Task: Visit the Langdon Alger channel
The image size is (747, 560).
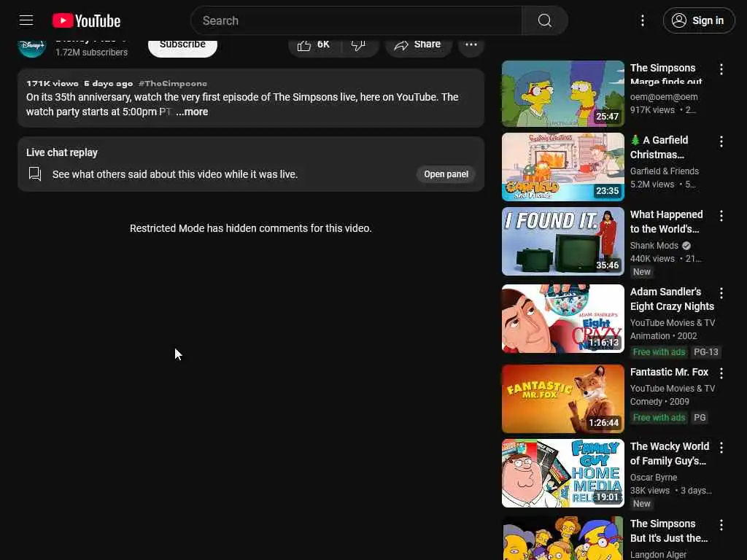Action: click(658, 555)
